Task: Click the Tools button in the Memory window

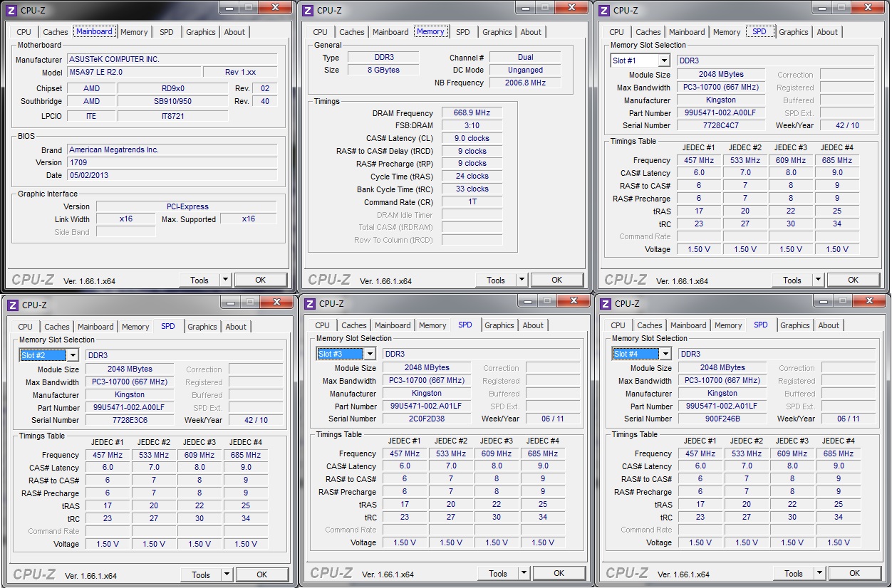Action: pos(496,280)
